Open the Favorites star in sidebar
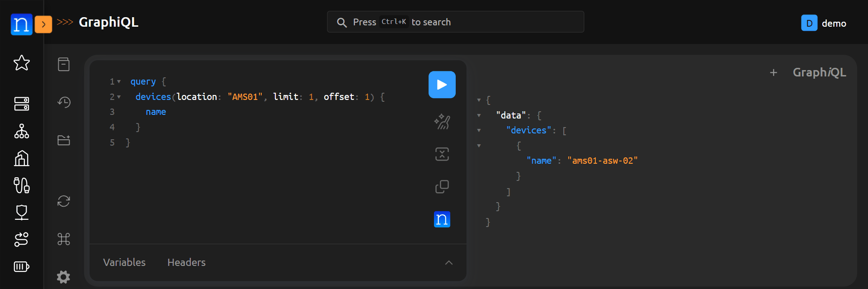This screenshot has width=868, height=289. [x=22, y=63]
